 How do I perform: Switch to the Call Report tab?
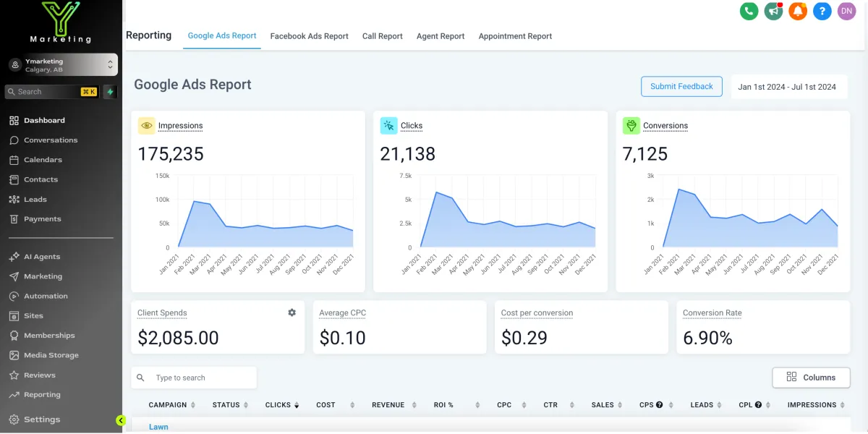(x=382, y=36)
